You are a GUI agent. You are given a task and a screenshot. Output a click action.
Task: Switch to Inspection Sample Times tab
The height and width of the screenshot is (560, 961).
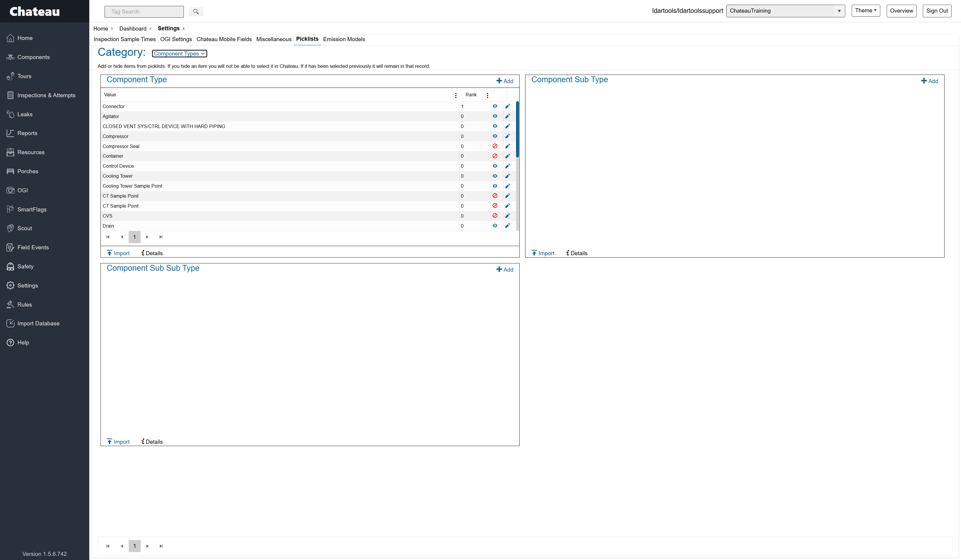point(125,39)
